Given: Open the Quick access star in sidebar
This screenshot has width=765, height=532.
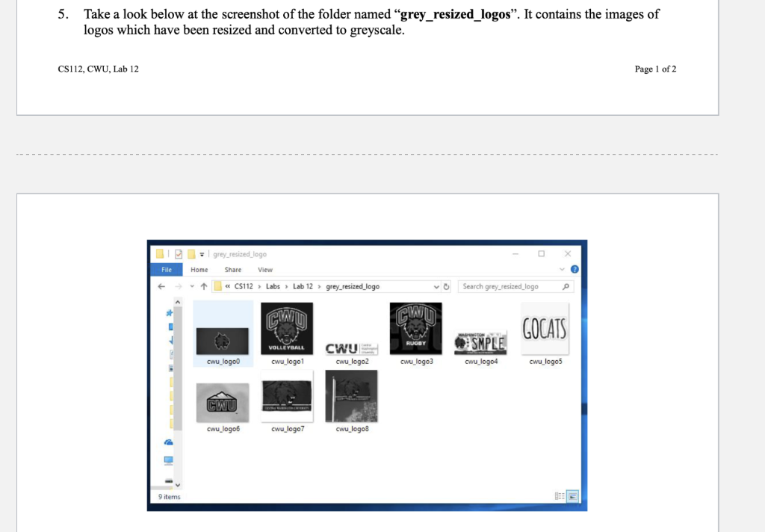Looking at the screenshot, I should tap(168, 313).
